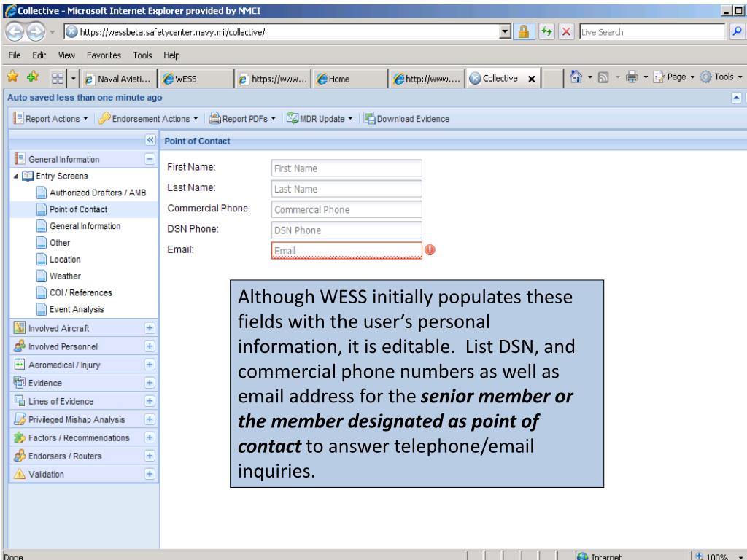Open the File menu

[x=15, y=55]
